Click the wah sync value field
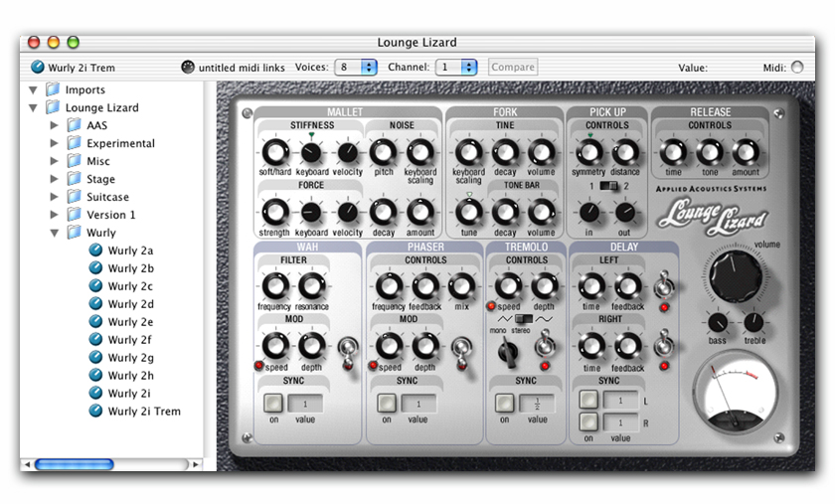 point(305,404)
